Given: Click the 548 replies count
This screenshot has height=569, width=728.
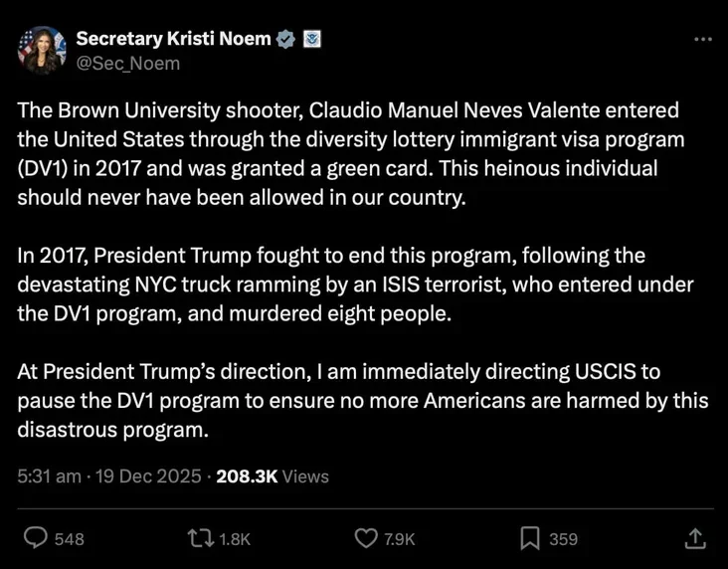Looking at the screenshot, I should pyautogui.click(x=69, y=539).
